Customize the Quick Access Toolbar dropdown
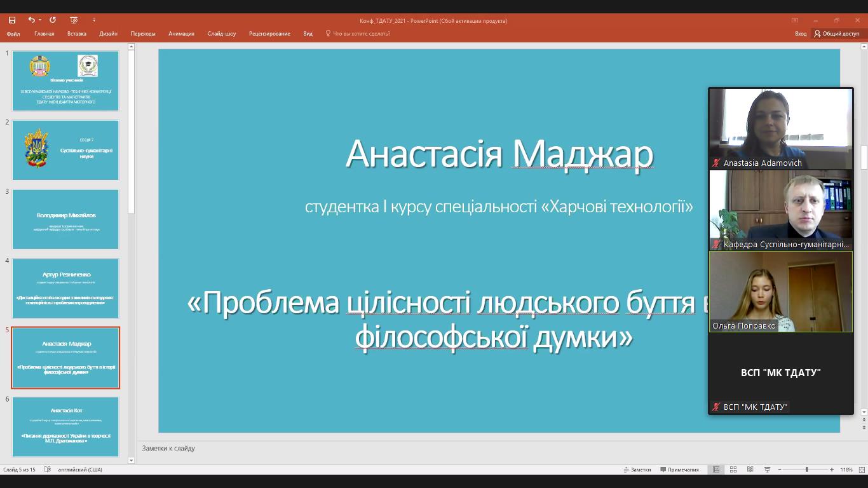Viewport: 868px width, 488px height. coord(94,20)
